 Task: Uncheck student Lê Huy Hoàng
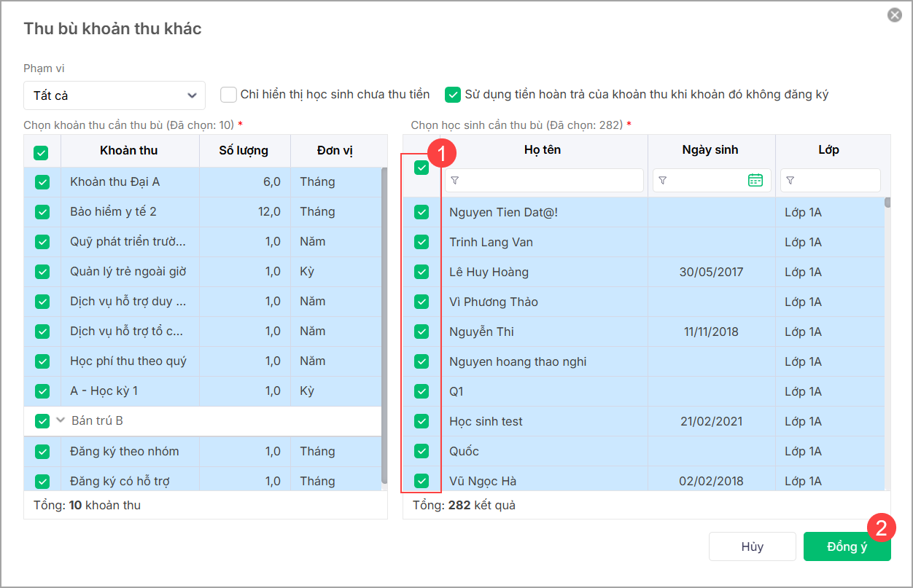pyautogui.click(x=421, y=273)
